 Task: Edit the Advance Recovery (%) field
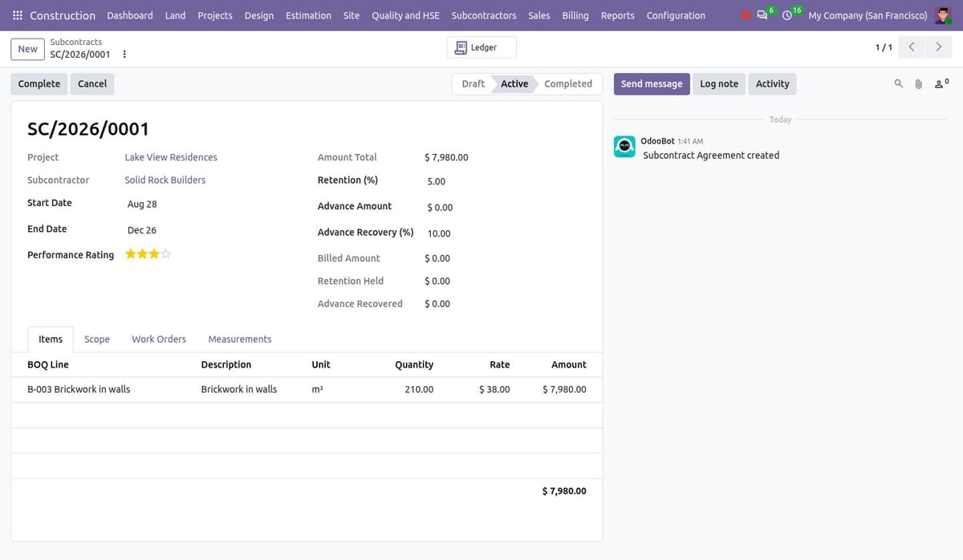tap(506, 233)
